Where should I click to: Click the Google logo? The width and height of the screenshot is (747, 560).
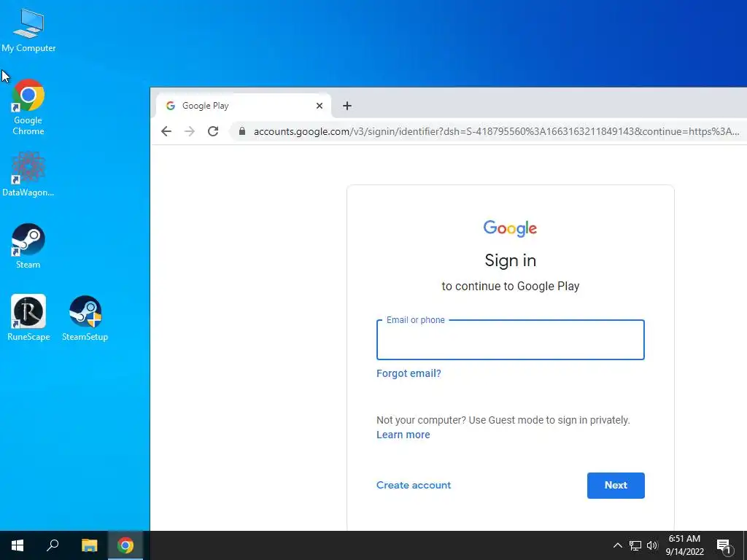pyautogui.click(x=510, y=228)
